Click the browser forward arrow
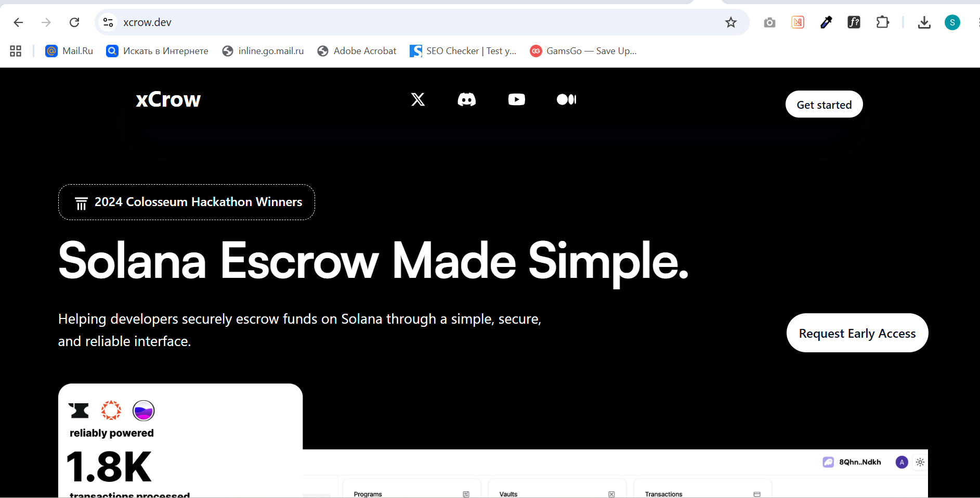Viewport: 980px width, 498px height. (46, 22)
